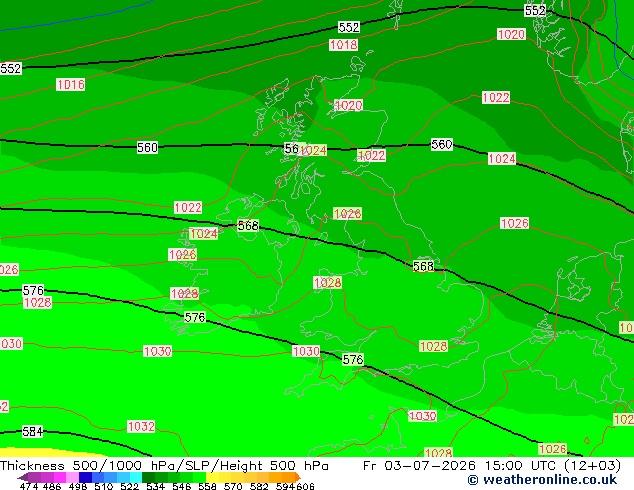Select the 576 label above the 1028 at left edge
This screenshot has height=490, width=634.
tap(33, 290)
